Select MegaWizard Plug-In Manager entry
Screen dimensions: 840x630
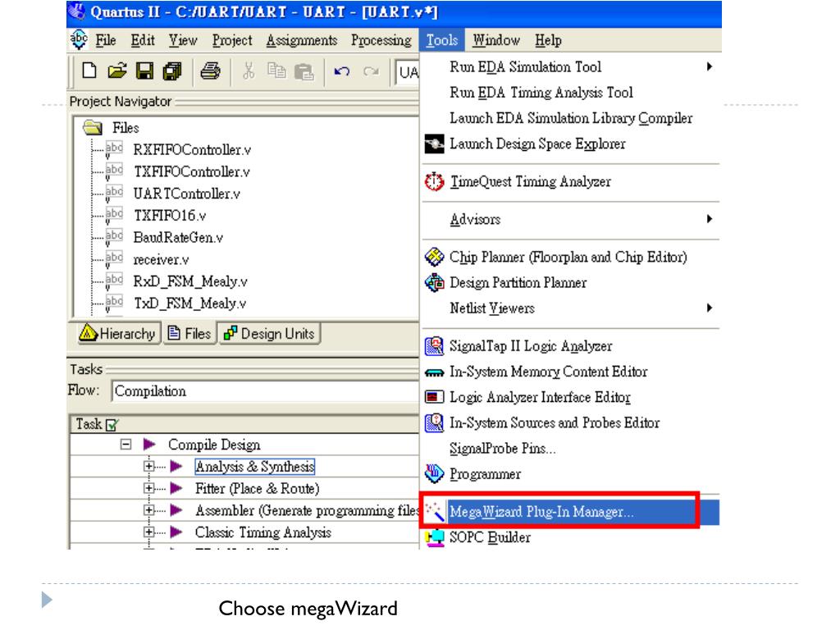coord(571,512)
